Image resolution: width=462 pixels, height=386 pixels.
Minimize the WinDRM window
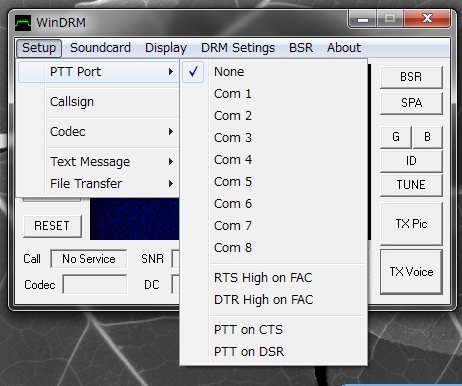point(363,19)
